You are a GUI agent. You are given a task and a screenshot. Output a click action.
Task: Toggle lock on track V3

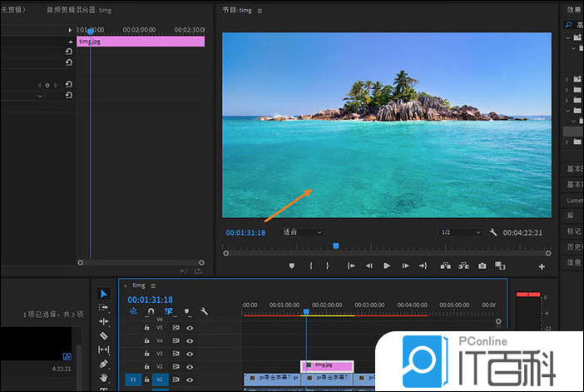pyautogui.click(x=147, y=353)
